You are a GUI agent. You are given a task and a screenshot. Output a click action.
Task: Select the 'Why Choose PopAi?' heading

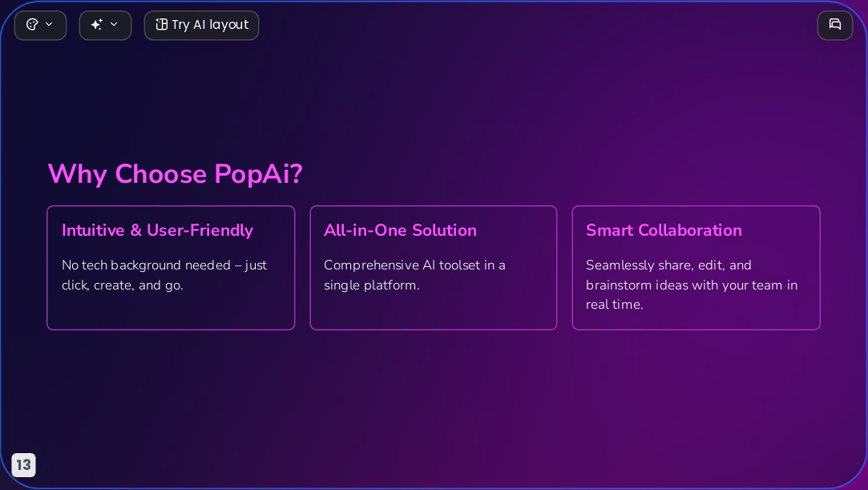(175, 174)
